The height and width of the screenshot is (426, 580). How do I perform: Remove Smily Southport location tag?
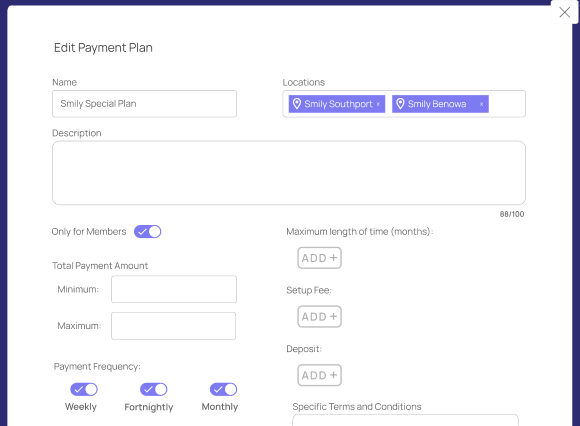pos(378,104)
